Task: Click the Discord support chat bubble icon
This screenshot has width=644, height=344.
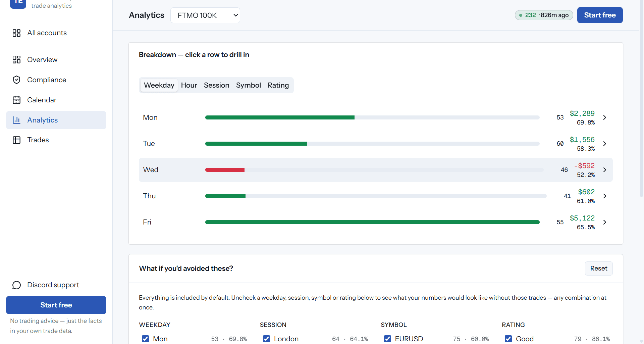Action: [16, 285]
